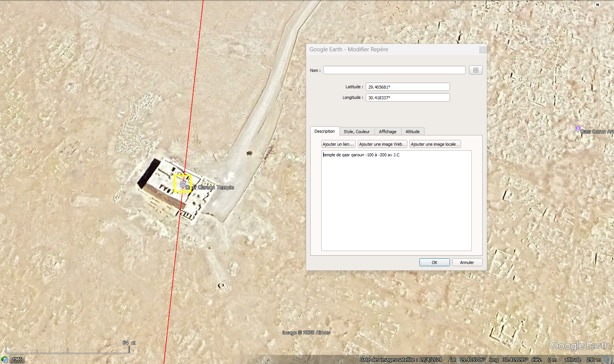Click into the Latitude field
The image size is (614, 364).
[407, 87]
